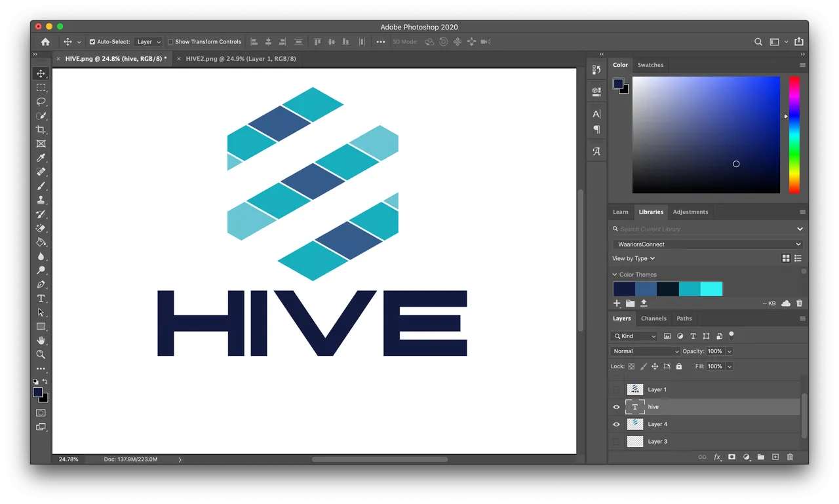Image resolution: width=839 pixels, height=504 pixels.
Task: Hide the hive text layer
Action: [616, 407]
